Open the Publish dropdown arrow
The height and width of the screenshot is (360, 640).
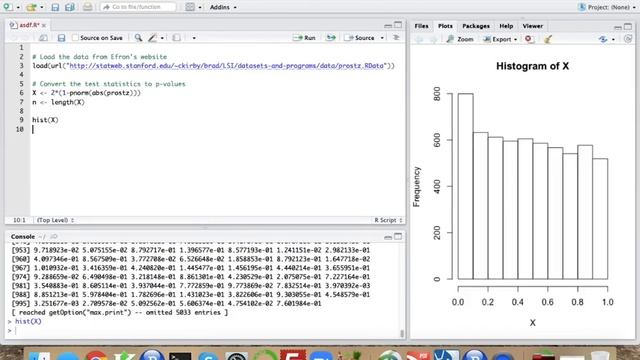(613, 40)
